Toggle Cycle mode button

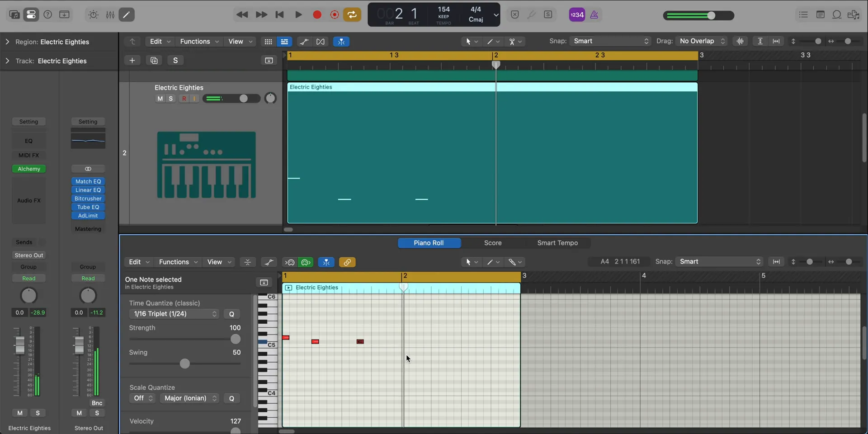(352, 14)
